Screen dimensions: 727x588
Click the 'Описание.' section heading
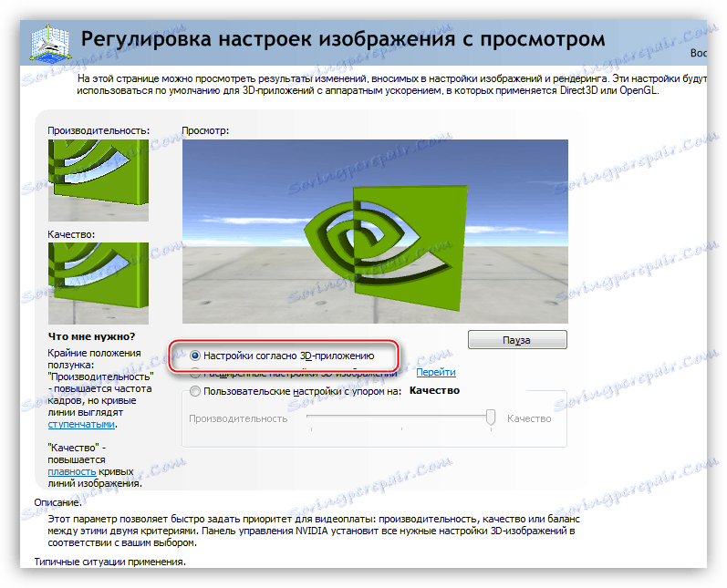coord(57,502)
